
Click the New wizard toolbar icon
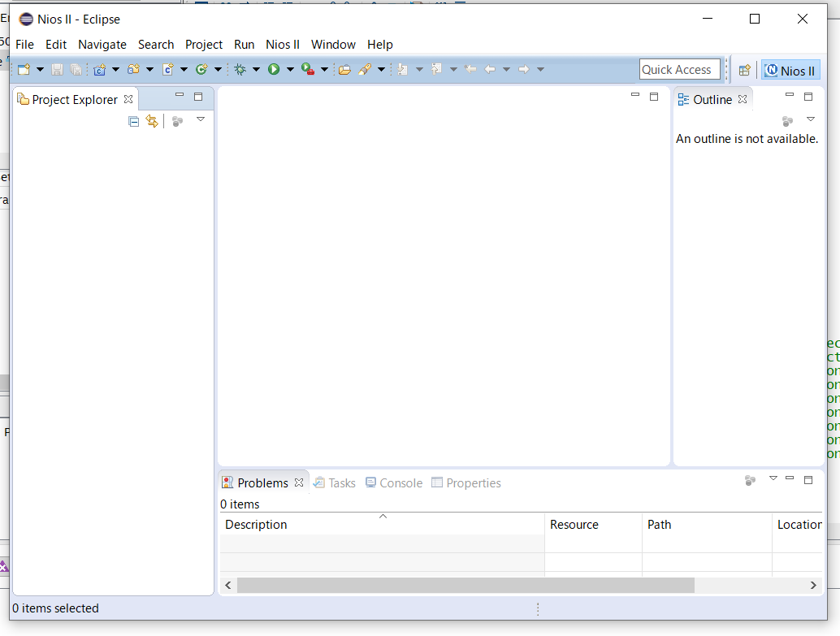click(24, 69)
